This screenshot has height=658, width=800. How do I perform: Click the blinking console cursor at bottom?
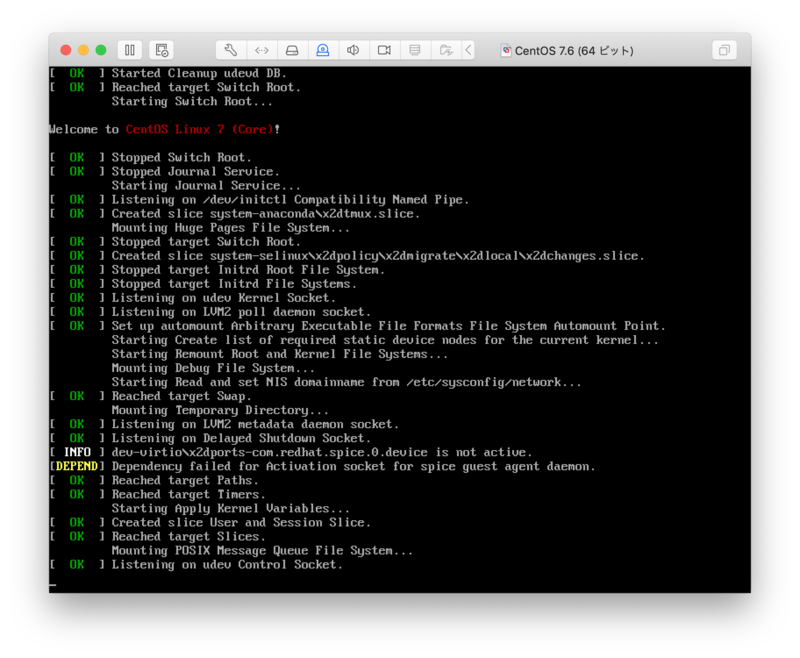click(x=53, y=586)
